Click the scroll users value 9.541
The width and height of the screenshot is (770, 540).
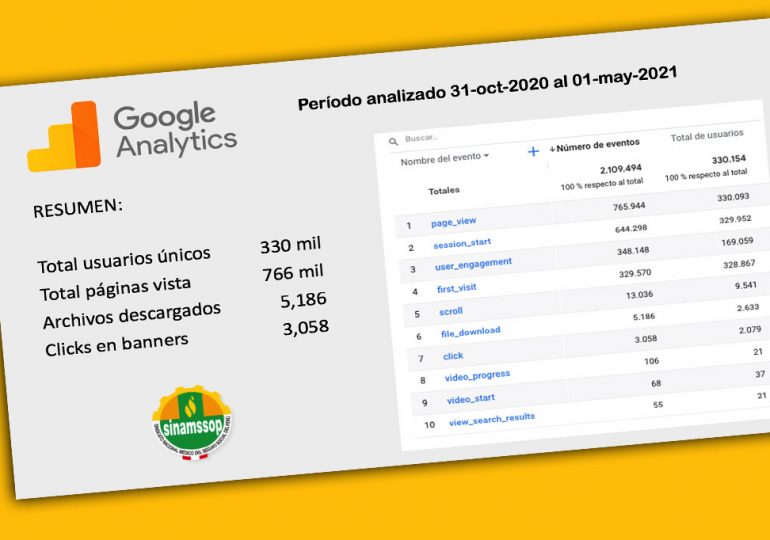coord(746,285)
